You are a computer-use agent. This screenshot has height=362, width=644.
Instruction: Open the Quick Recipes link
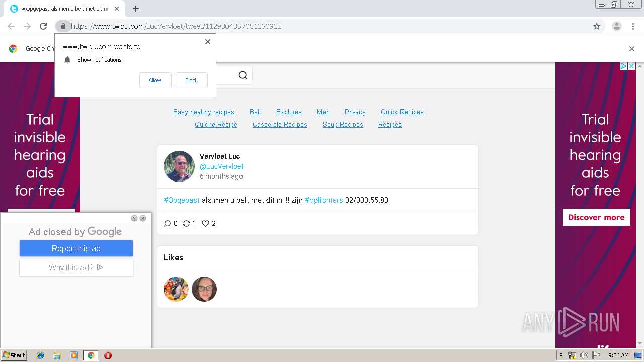(x=402, y=112)
